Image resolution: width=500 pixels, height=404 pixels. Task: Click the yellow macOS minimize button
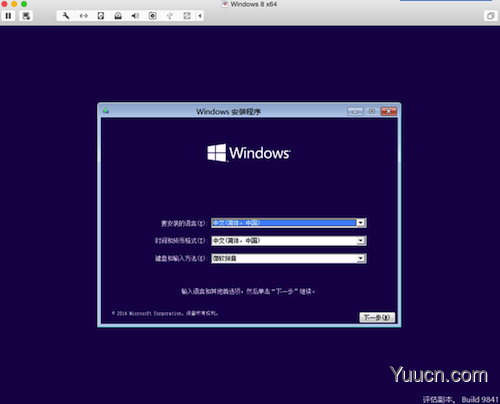14,4
